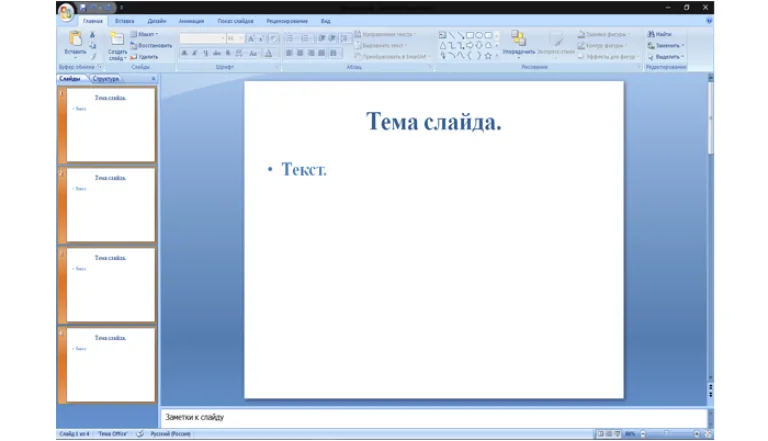Toggle Strikethrough (abc) formatting
This screenshot has height=441, width=768.
[x=217, y=53]
